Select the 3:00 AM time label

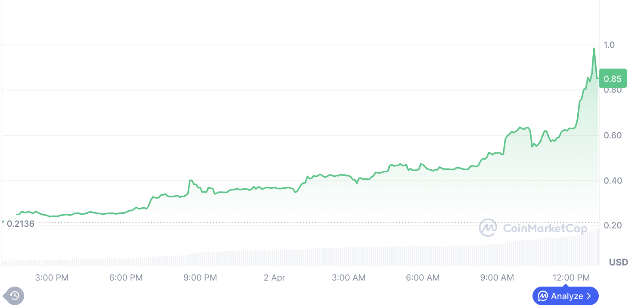tap(349, 278)
